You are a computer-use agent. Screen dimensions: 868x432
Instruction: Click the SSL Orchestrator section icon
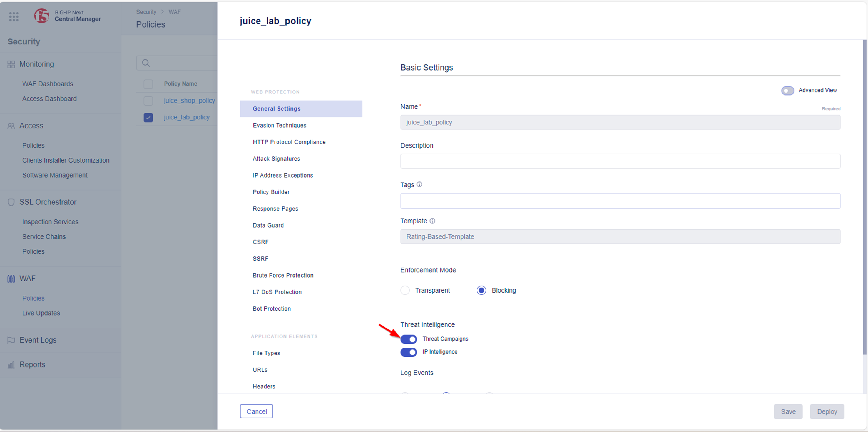pos(12,202)
